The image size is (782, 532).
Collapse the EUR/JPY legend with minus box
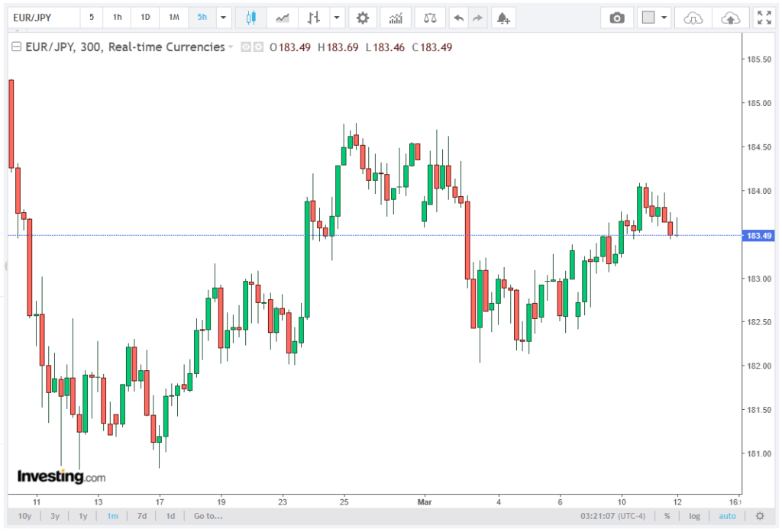tap(15, 47)
